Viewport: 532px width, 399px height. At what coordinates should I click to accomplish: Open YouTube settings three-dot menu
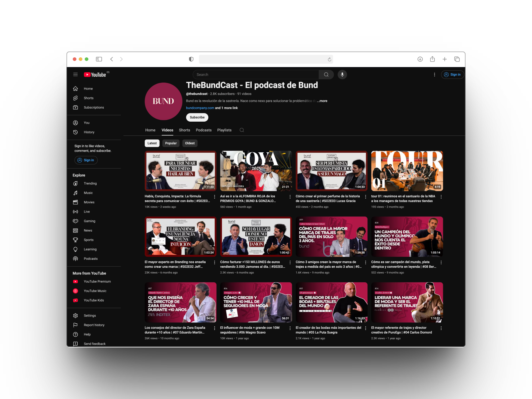tap(434, 75)
